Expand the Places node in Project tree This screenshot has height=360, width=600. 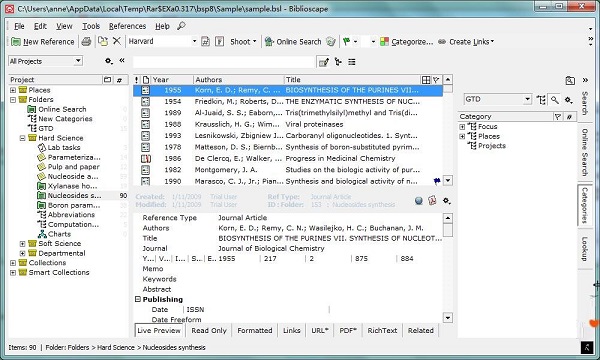13,90
